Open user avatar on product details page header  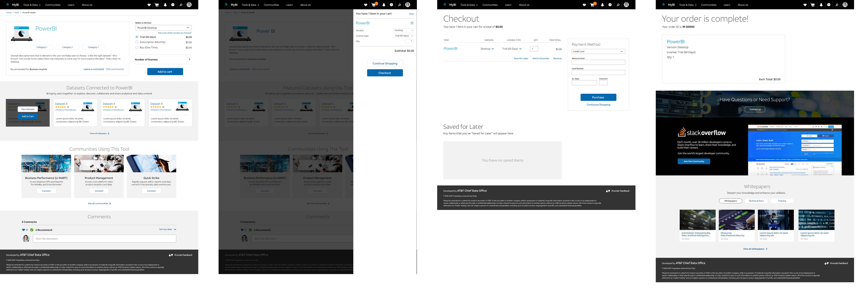click(x=189, y=5)
